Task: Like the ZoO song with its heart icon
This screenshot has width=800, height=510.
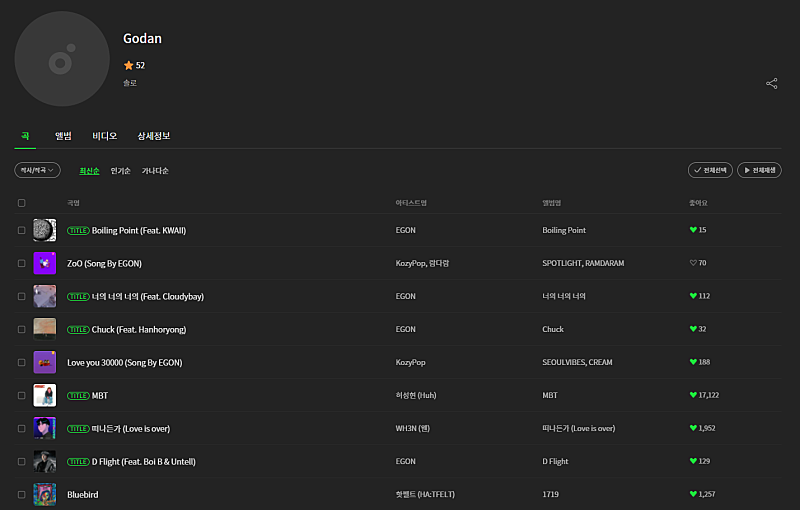Action: [x=693, y=263]
